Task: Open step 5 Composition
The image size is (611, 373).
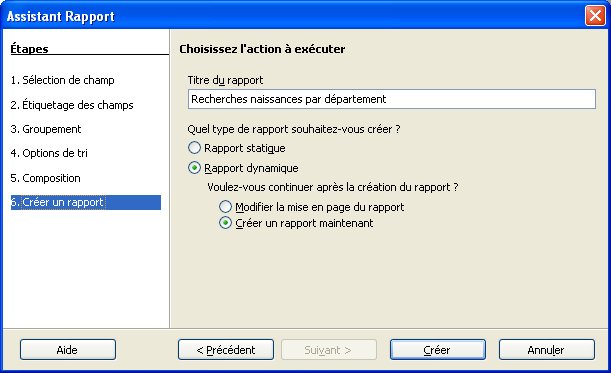Action: tap(45, 178)
